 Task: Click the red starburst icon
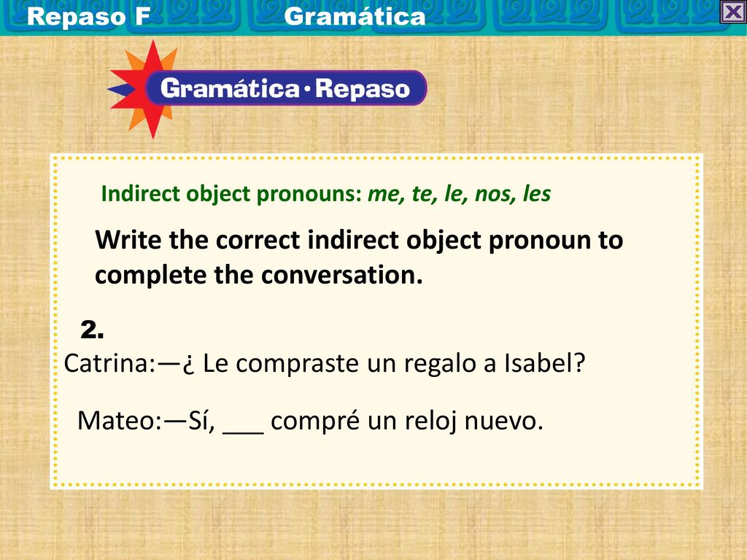pos(143,89)
